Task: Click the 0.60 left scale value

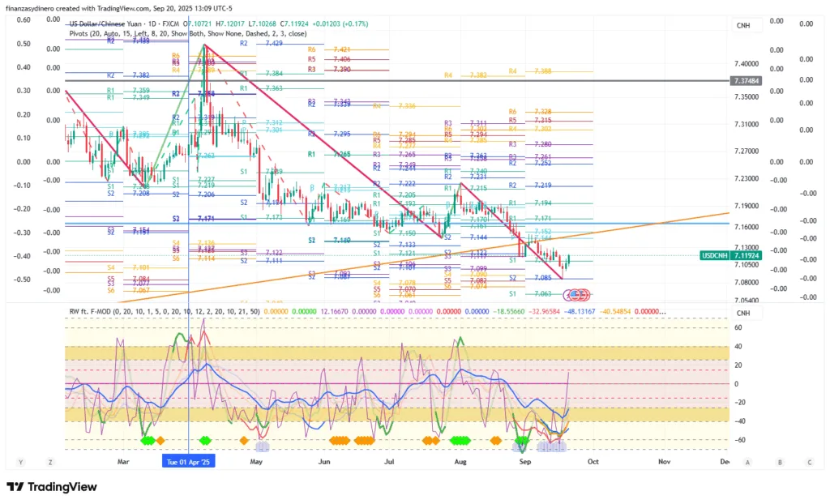Action: tap(24, 20)
